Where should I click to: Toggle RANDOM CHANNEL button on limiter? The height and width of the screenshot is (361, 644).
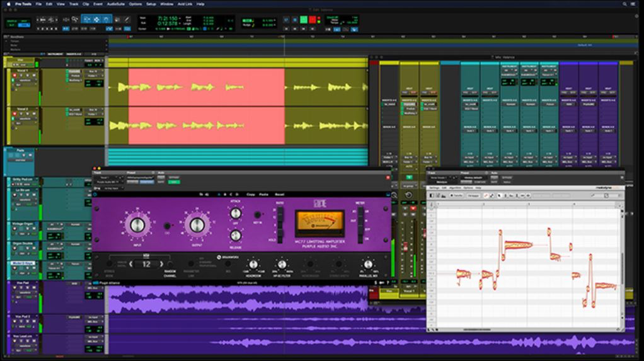click(x=170, y=265)
